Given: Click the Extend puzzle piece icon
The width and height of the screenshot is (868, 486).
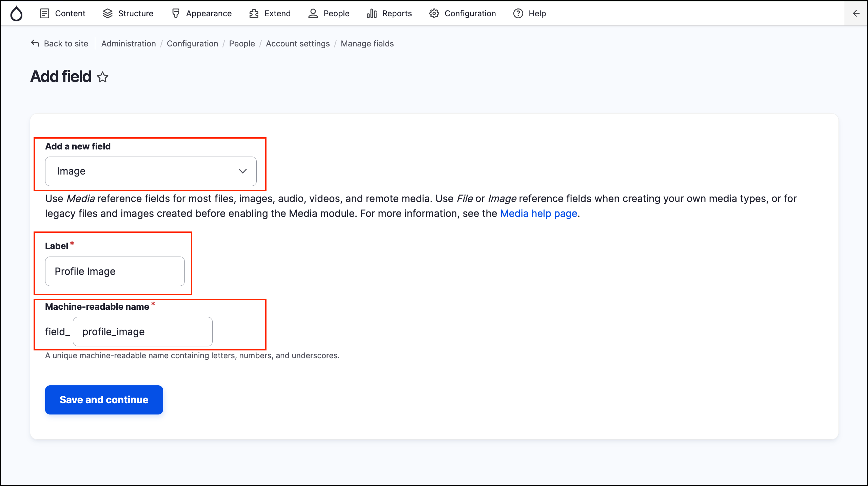Looking at the screenshot, I should [254, 14].
